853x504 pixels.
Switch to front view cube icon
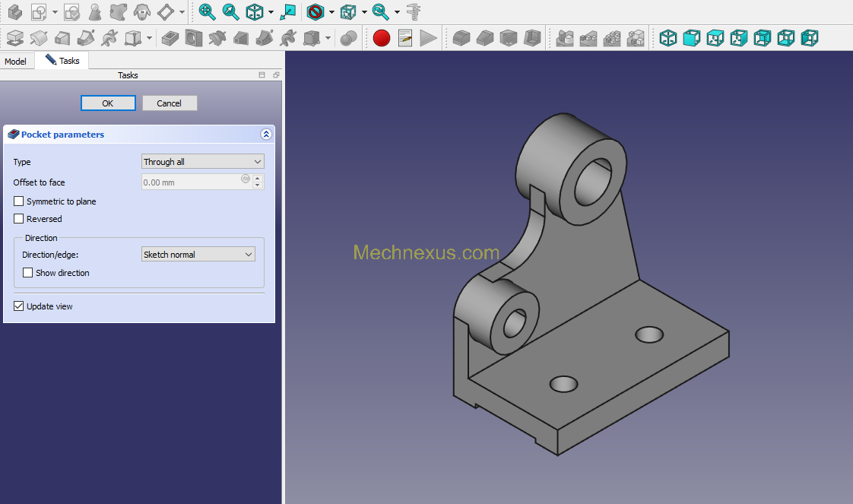coord(691,38)
